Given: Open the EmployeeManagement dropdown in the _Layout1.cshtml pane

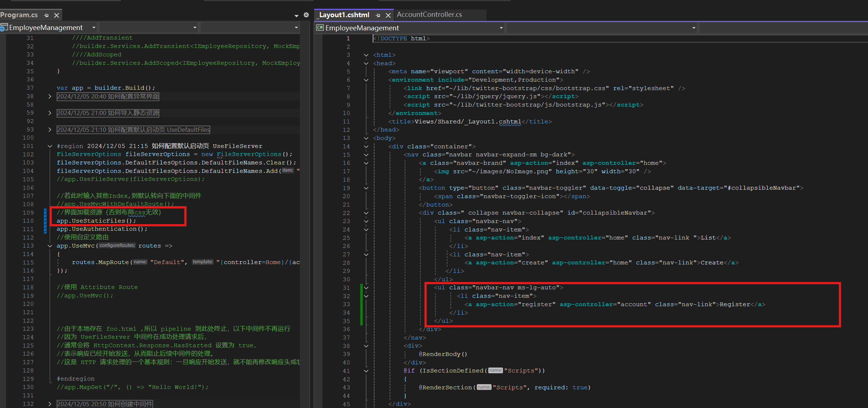Looking at the screenshot, I should (x=501, y=28).
